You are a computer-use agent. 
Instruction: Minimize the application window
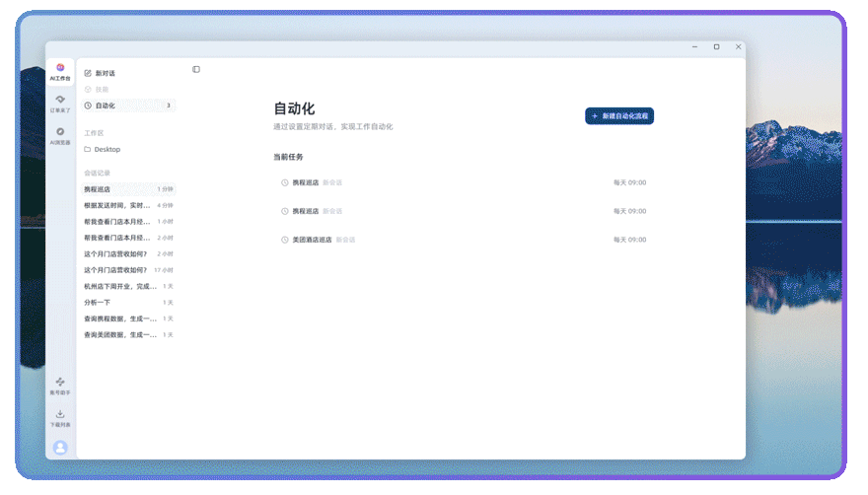tap(694, 47)
